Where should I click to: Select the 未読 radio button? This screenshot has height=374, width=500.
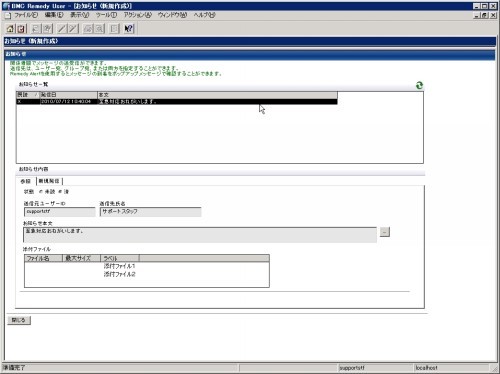click(41, 192)
